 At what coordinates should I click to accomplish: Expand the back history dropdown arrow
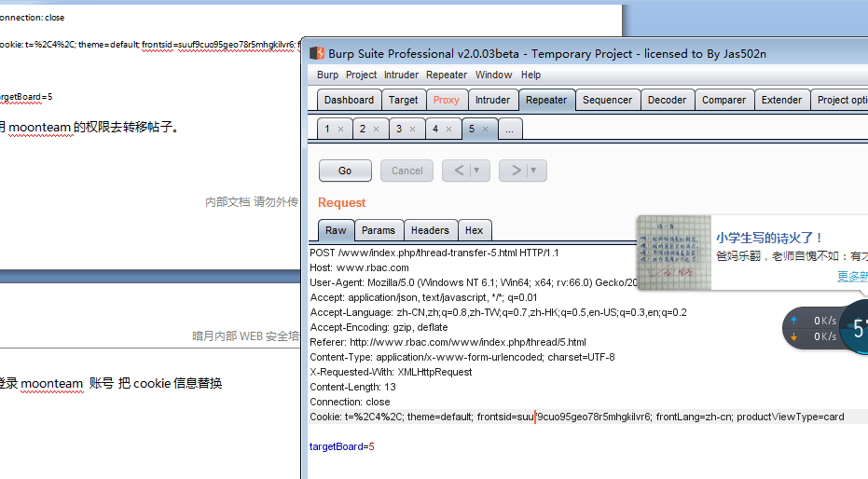pos(476,171)
